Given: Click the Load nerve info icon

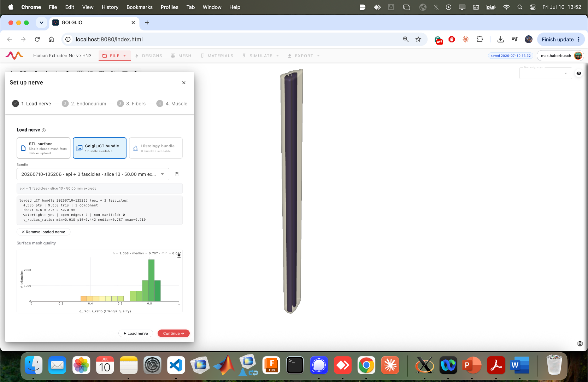Looking at the screenshot, I should (x=44, y=130).
